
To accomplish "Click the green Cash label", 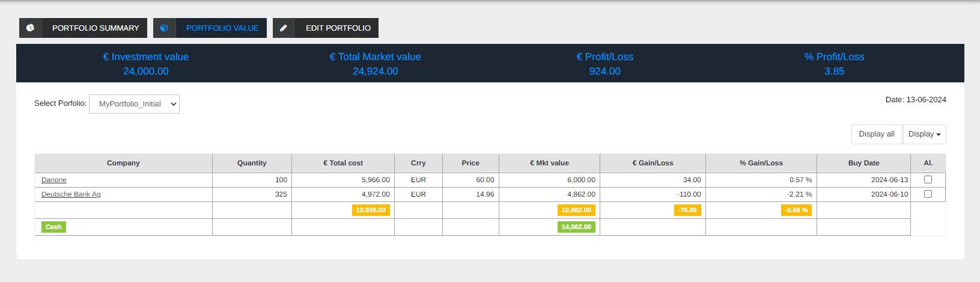I will [x=53, y=227].
